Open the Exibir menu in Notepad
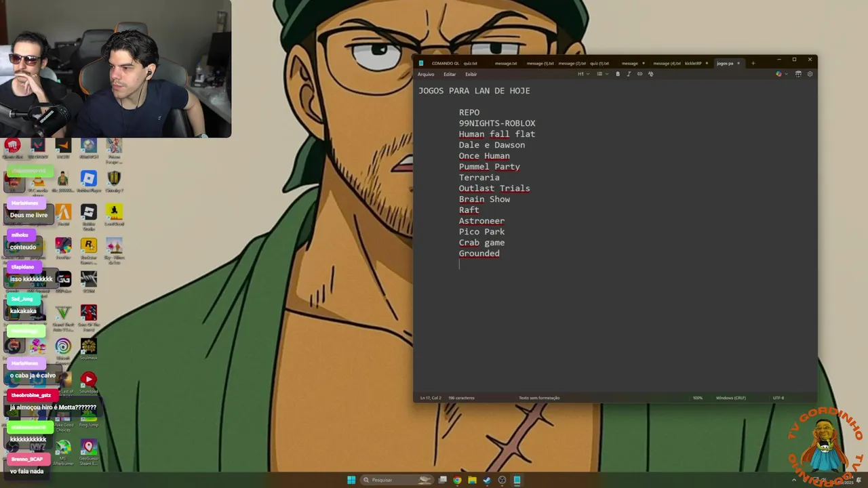This screenshot has height=488, width=868. (471, 74)
